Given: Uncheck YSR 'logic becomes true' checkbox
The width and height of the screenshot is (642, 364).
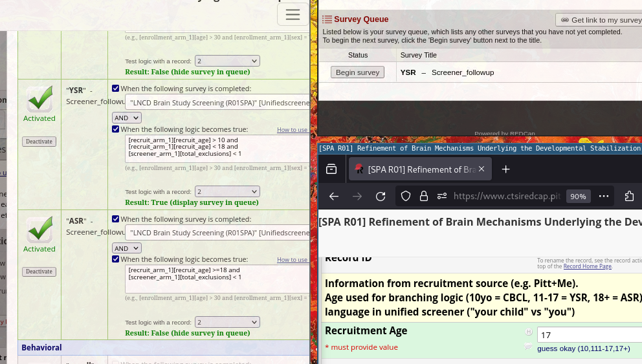Looking at the screenshot, I should click(x=116, y=129).
